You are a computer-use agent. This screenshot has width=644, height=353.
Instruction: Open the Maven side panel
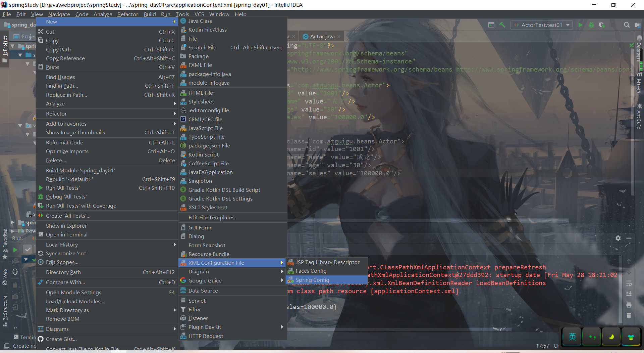tap(639, 82)
